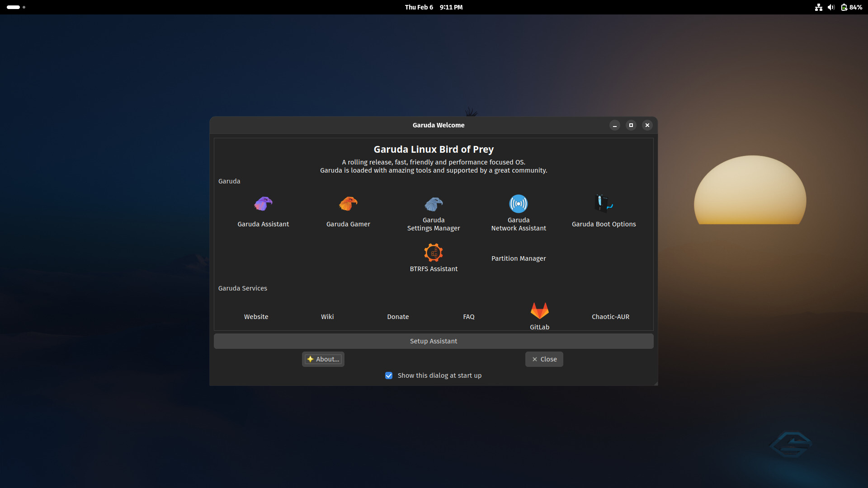
Task: Open Garuda Network Assistant broadcast icon
Action: tap(519, 204)
